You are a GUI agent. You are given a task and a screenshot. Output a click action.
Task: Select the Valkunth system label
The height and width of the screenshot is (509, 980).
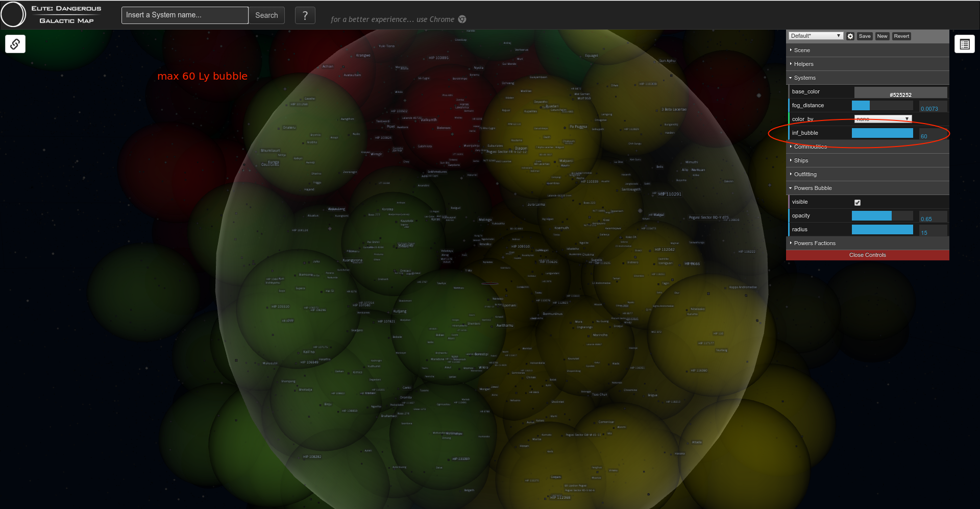coord(429,120)
